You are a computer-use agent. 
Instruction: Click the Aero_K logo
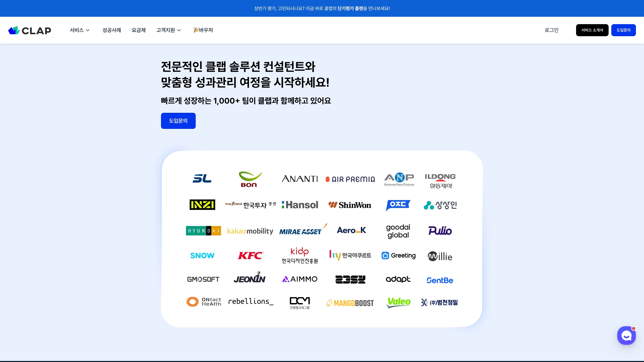coord(352,230)
